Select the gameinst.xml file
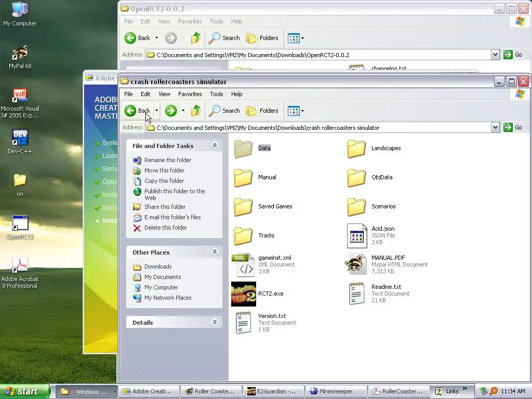This screenshot has height=399, width=532. click(263, 264)
